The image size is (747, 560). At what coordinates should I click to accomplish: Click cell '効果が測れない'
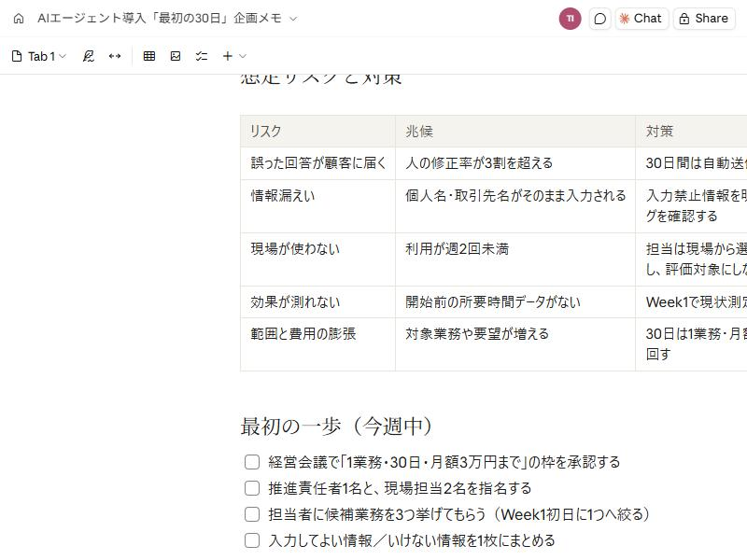317,301
